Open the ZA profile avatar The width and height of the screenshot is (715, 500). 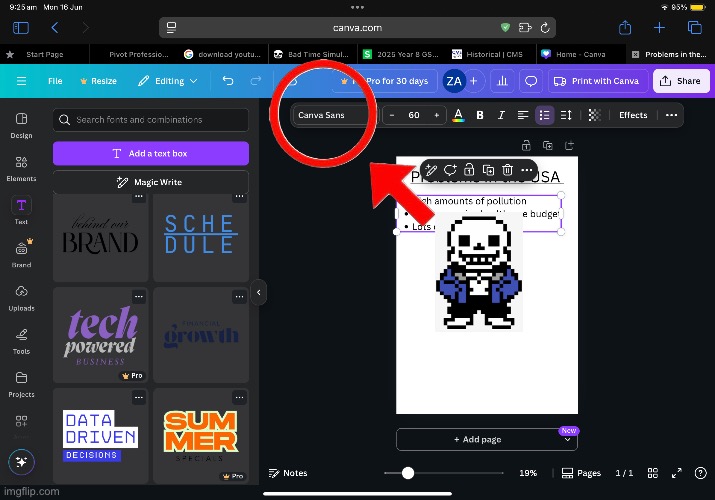click(453, 81)
